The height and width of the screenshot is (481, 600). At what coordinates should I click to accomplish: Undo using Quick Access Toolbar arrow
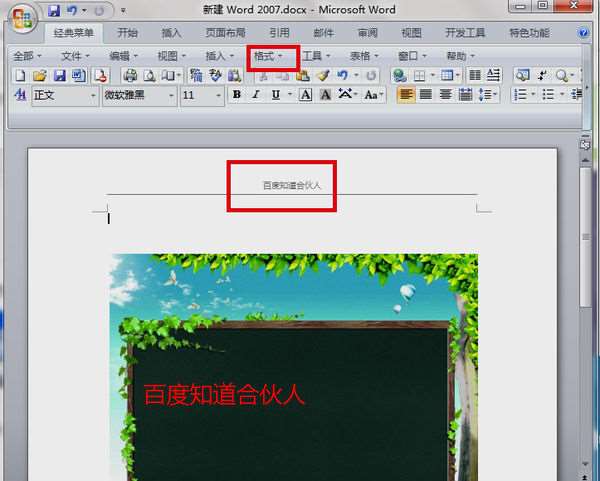click(x=72, y=11)
